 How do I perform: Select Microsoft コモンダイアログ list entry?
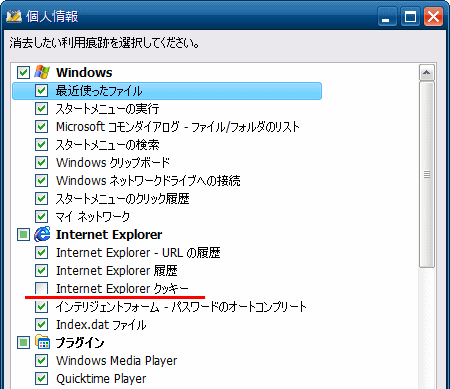[x=178, y=127]
